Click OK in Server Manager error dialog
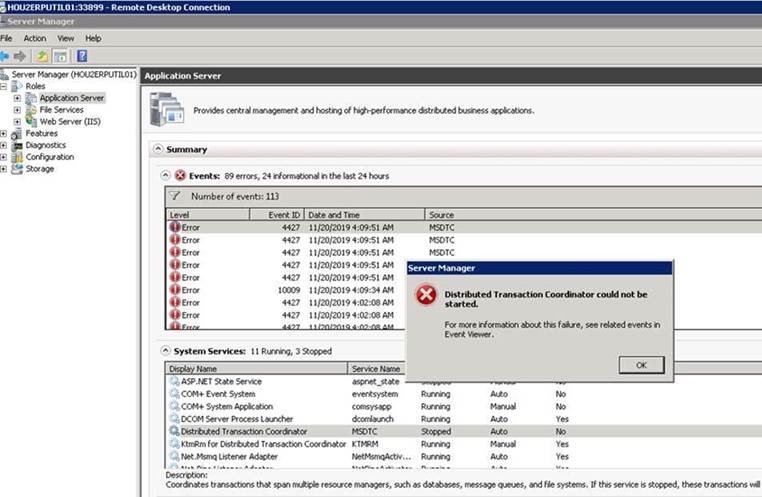The image size is (762, 497). point(641,365)
